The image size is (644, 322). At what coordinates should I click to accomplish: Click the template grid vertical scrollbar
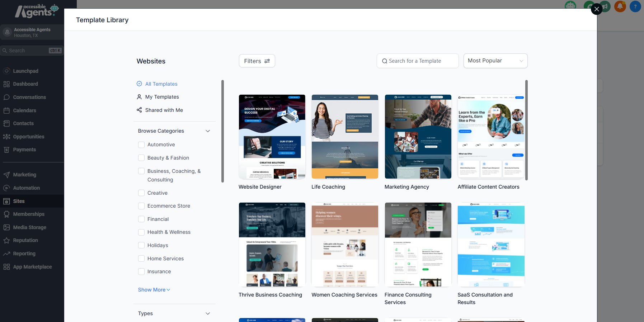(x=526, y=130)
